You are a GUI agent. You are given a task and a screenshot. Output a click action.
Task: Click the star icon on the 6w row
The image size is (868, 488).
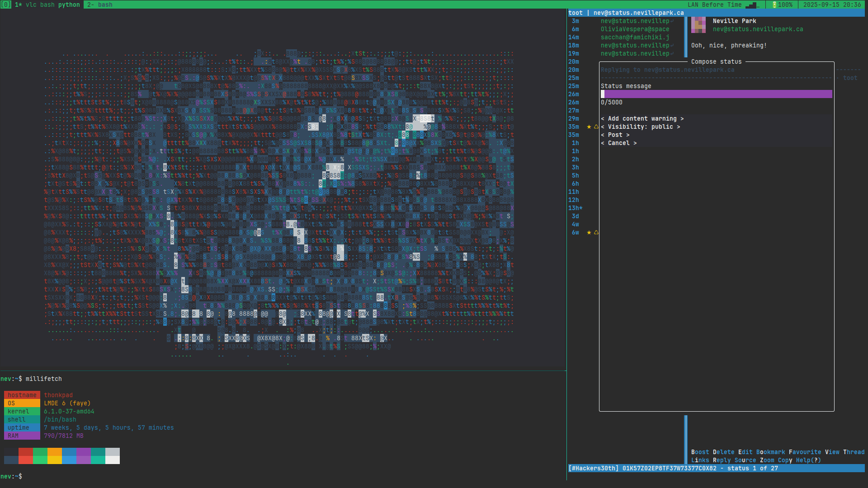point(589,233)
